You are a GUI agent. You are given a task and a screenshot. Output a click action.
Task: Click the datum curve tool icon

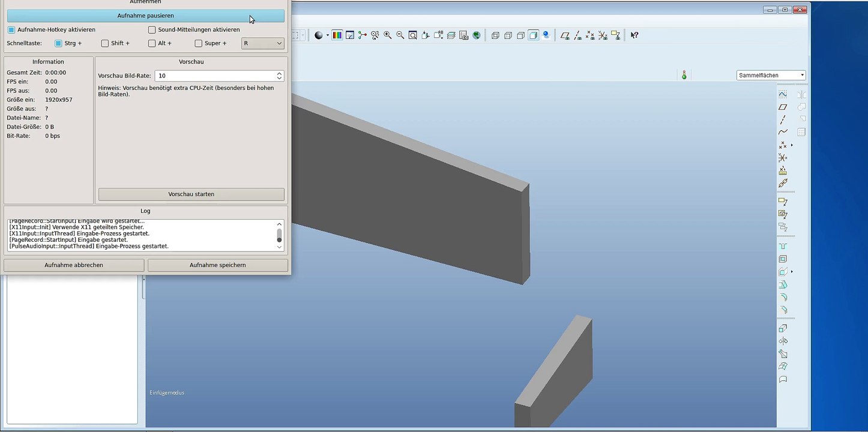click(x=783, y=132)
